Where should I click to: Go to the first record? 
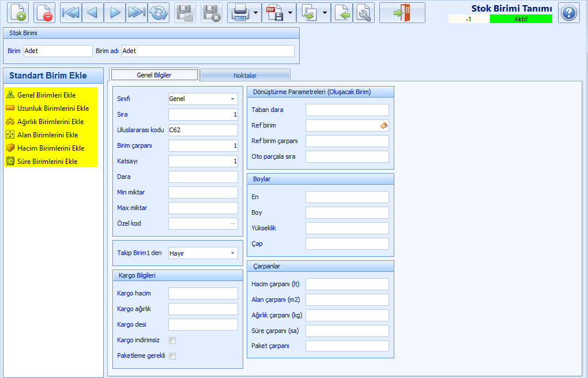[71, 13]
